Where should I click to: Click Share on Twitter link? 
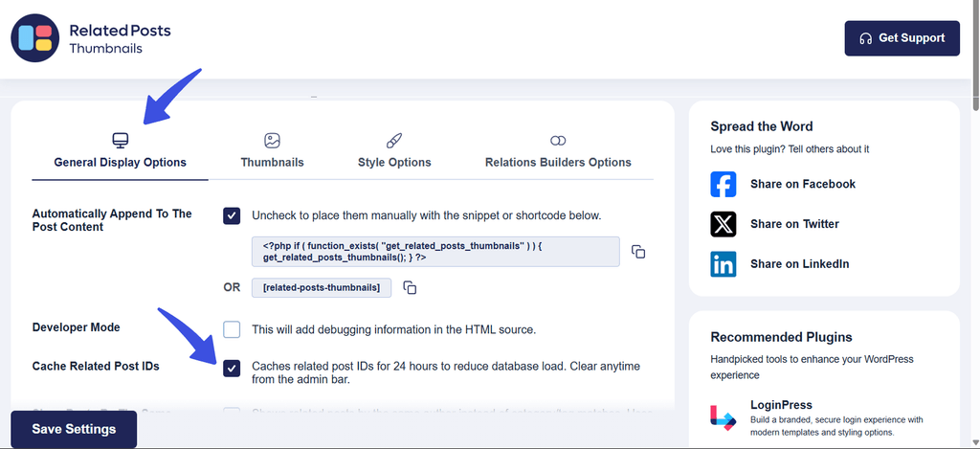click(x=794, y=224)
